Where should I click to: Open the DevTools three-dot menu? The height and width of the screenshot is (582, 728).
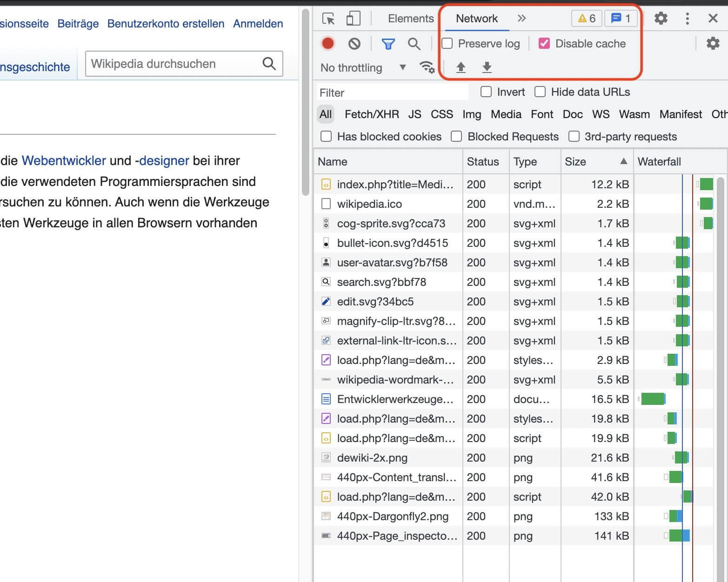(687, 19)
